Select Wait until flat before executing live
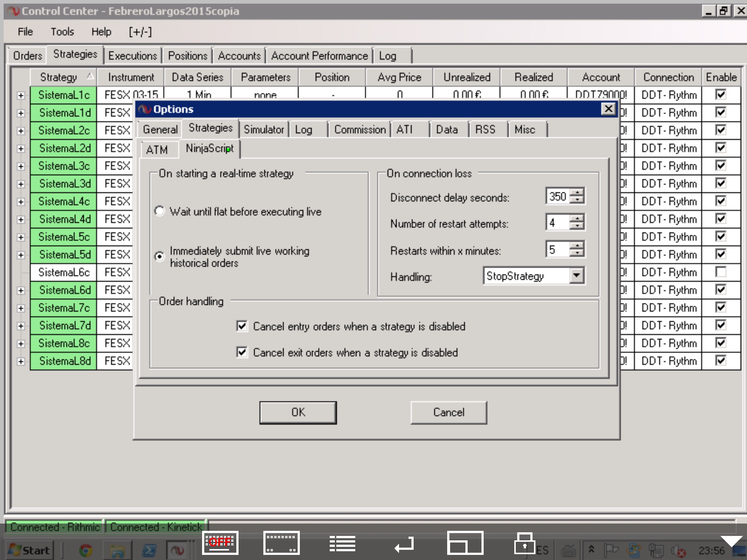The width and height of the screenshot is (747, 560). coord(160,211)
